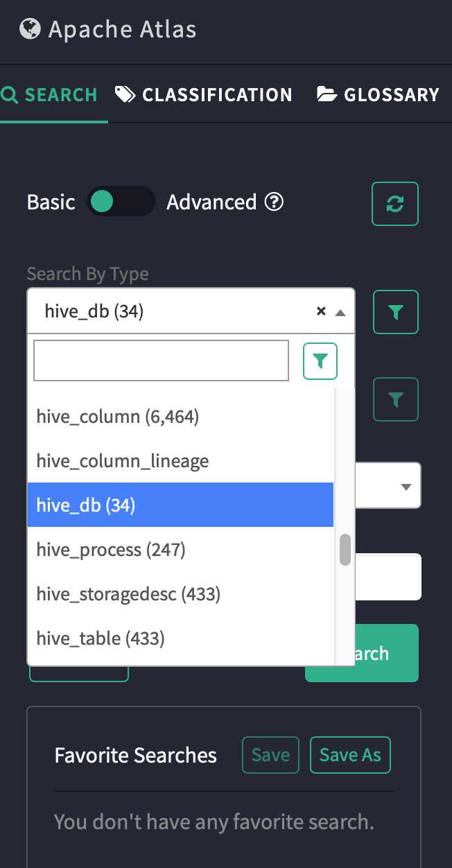The height and width of the screenshot is (868, 452).
Task: Focus the type dropdown search input field
Action: [x=161, y=360]
